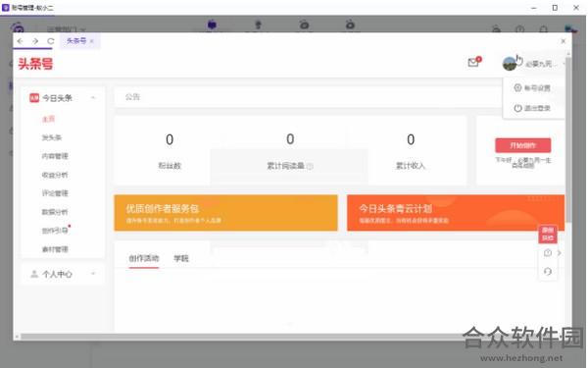Image resolution: width=588 pixels, height=368 pixels.
Task: Click the 粉丝数 follower count card
Action: click(x=170, y=150)
